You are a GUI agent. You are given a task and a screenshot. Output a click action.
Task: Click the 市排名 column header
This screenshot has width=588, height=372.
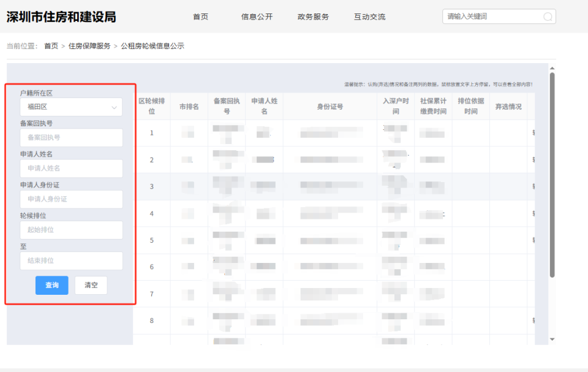coord(189,107)
